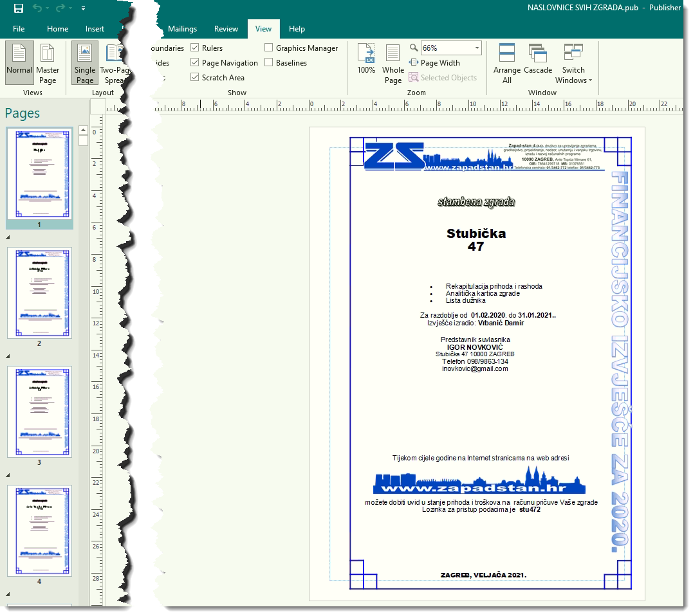Image resolution: width=693 pixels, height=616 pixels.
Task: Click the pages panel scroll-up arrow
Action: [x=84, y=131]
